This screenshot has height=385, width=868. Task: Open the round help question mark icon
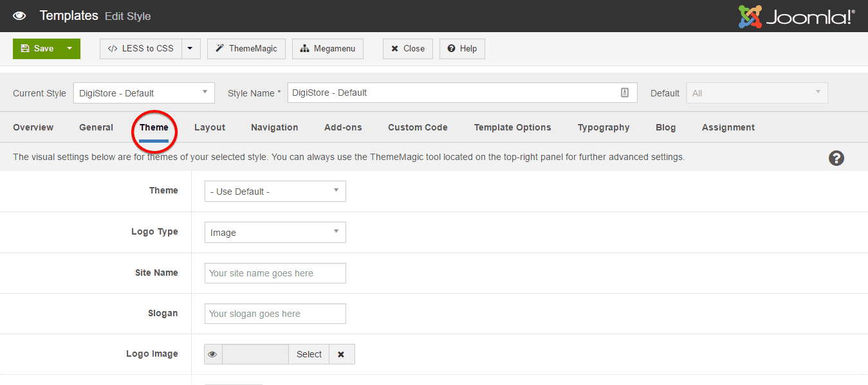click(836, 158)
